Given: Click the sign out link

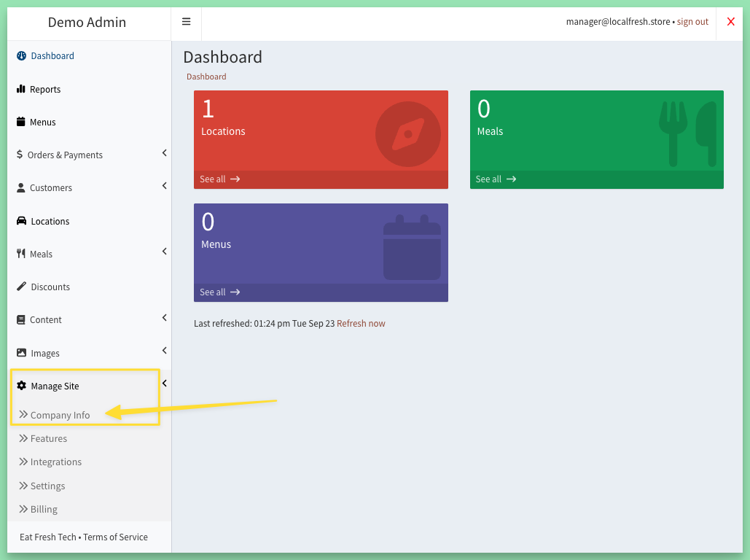Looking at the screenshot, I should (692, 22).
